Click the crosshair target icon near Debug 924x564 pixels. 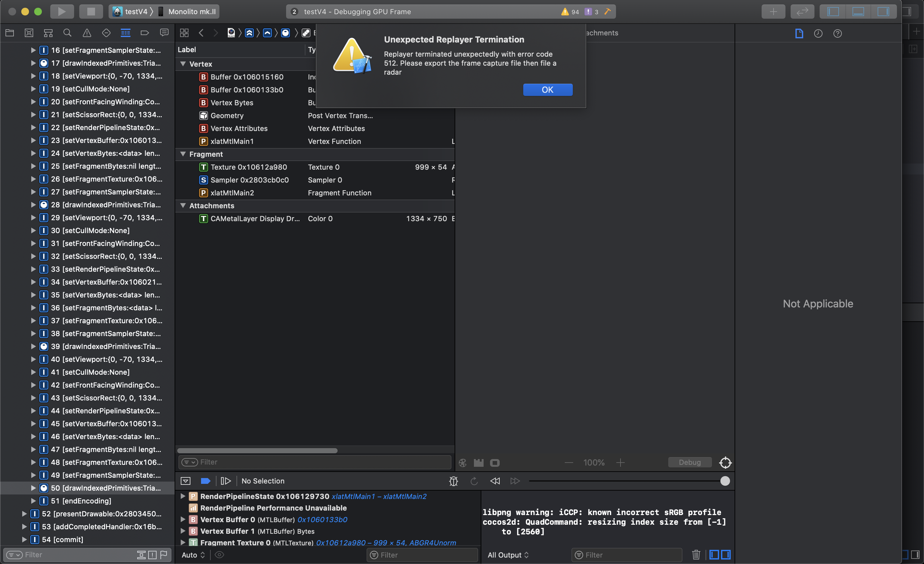tap(725, 463)
